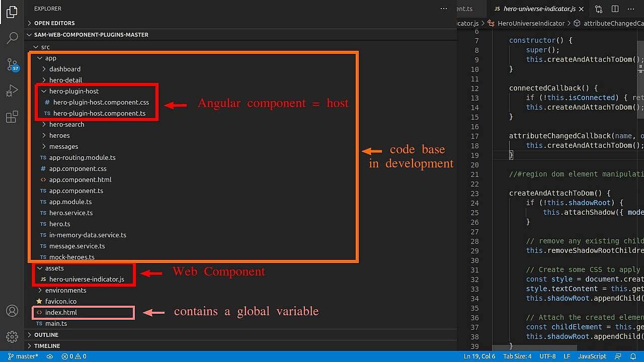Close the hero-universe-indicator.js editor tab
This screenshot has height=362, width=644.
tap(582, 9)
